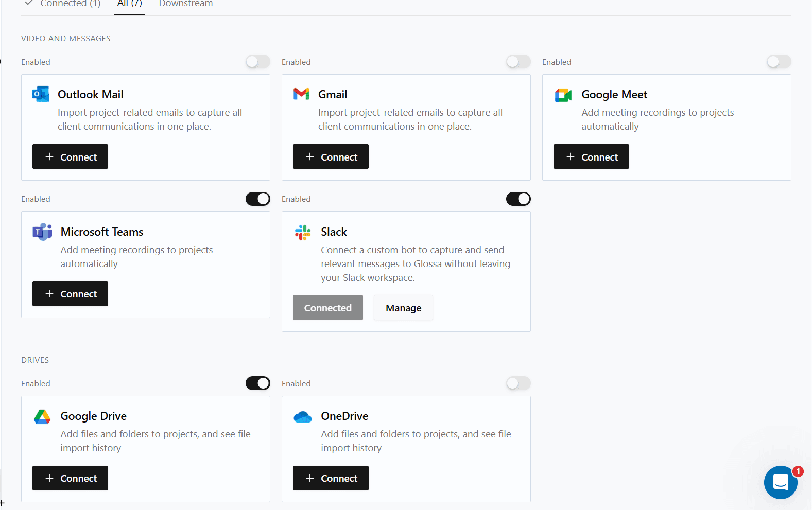
Task: Click the Outlook Mail title
Action: point(91,94)
